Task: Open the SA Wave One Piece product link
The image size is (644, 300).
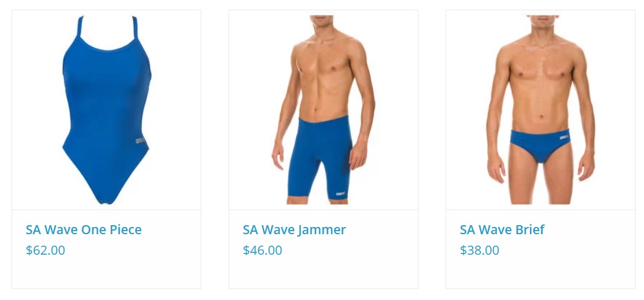Action: [83, 229]
